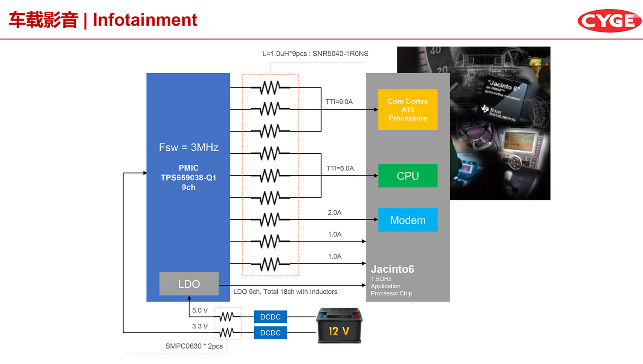Click the green CPU block

click(x=408, y=176)
